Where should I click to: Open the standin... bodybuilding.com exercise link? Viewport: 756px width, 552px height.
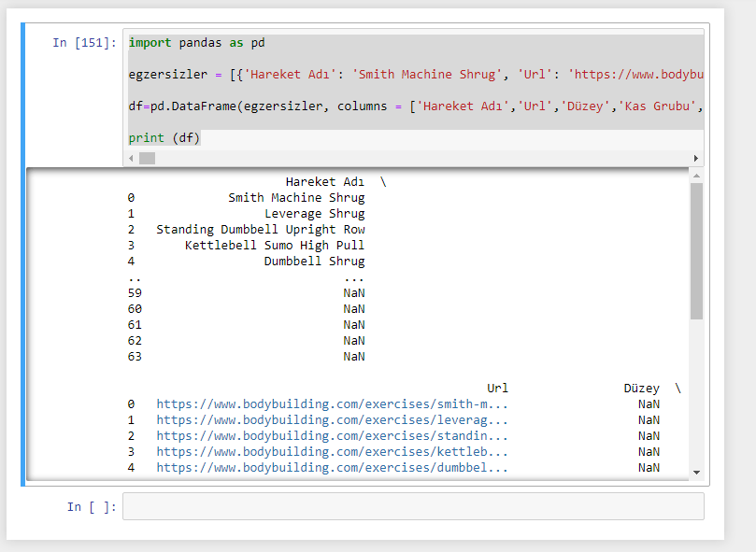[x=332, y=436]
